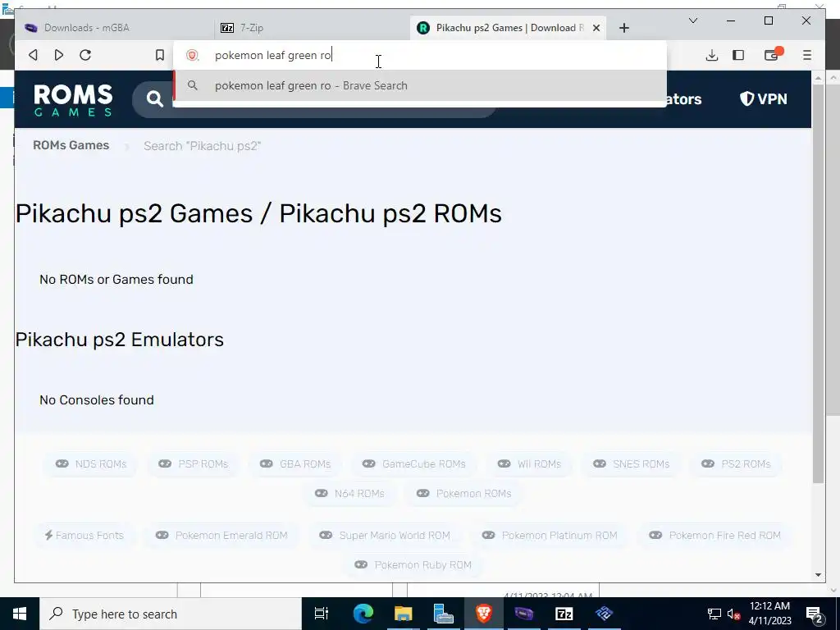This screenshot has height=630, width=840.
Task: Open the mGBA taskbar icon
Action: click(524, 614)
